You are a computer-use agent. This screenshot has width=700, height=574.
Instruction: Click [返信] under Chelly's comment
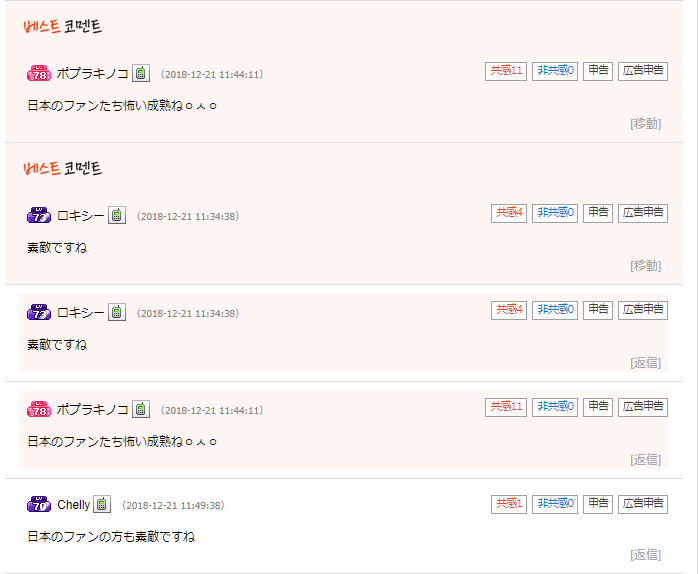pyautogui.click(x=646, y=555)
